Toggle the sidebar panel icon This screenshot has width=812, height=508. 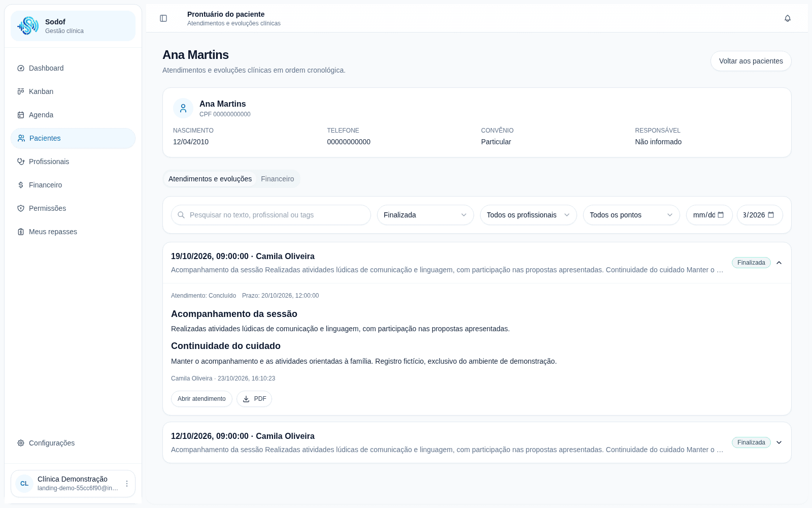(163, 18)
